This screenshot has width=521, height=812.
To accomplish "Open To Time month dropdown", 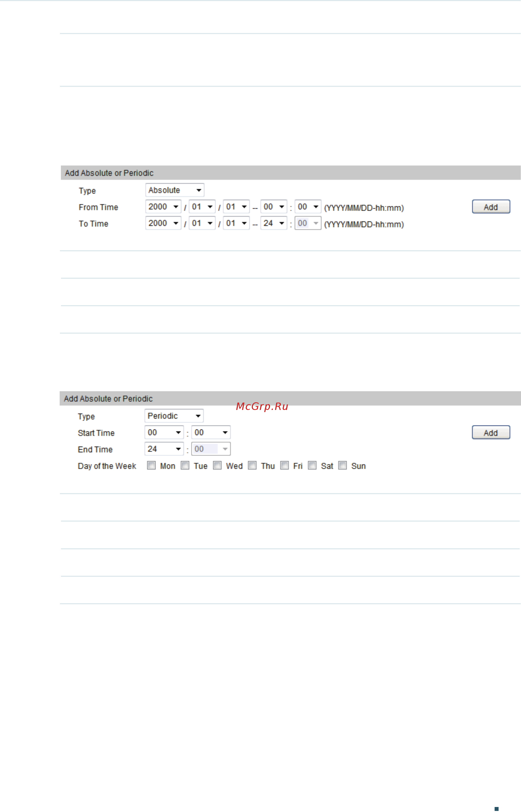I will (x=202, y=223).
